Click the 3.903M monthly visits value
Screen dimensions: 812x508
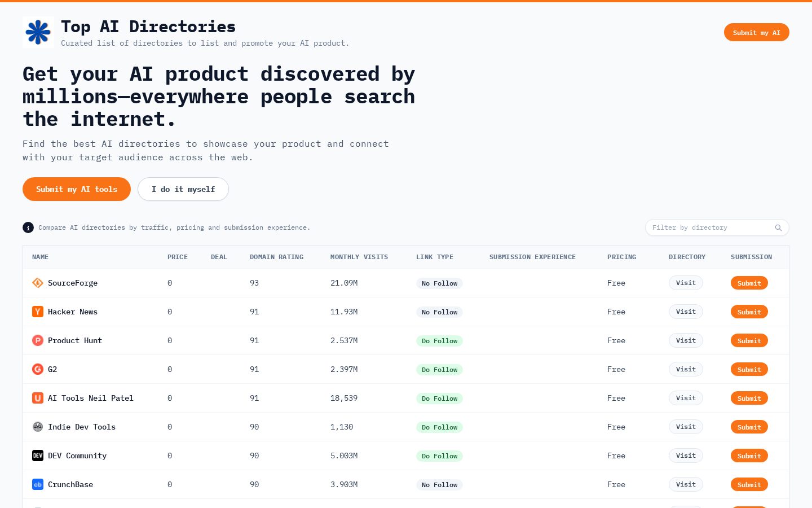[x=344, y=484]
